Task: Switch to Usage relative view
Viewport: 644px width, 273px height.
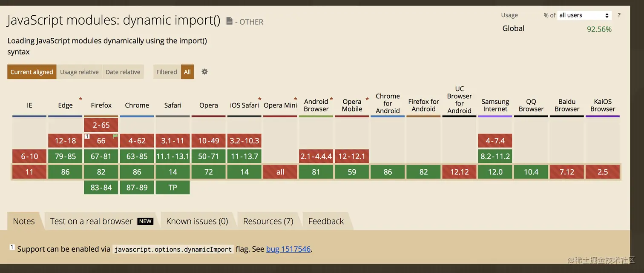Action: point(79,72)
